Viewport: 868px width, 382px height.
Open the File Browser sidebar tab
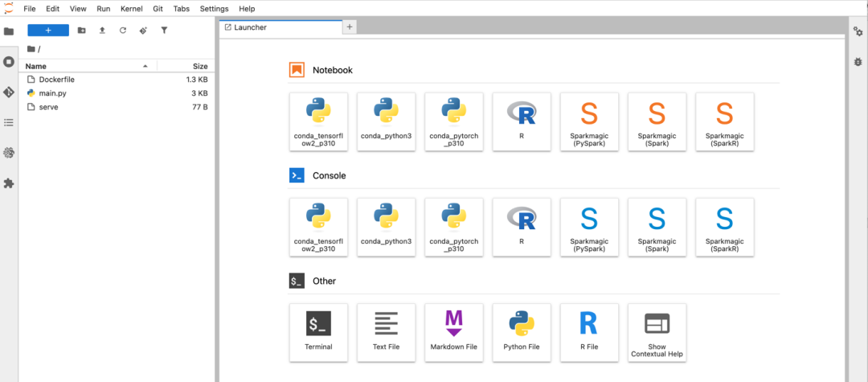9,31
